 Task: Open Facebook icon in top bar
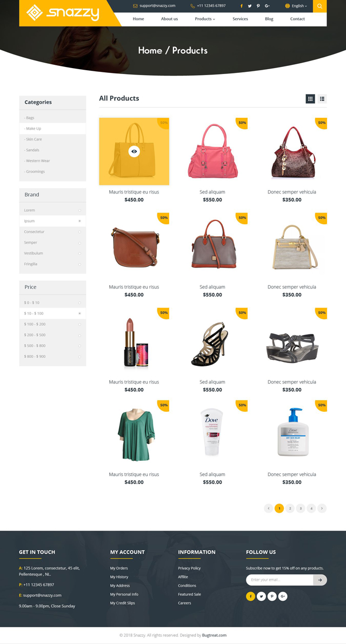point(241,6)
